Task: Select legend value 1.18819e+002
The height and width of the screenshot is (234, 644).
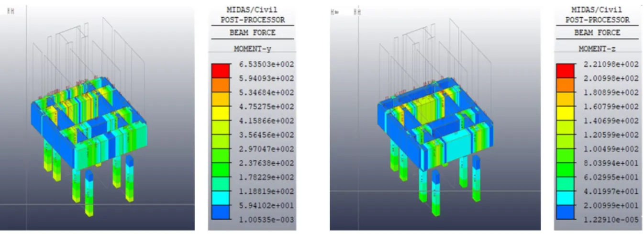Action: (266, 192)
